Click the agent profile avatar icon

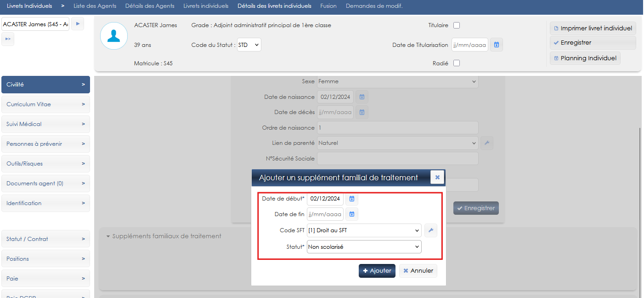point(114,36)
